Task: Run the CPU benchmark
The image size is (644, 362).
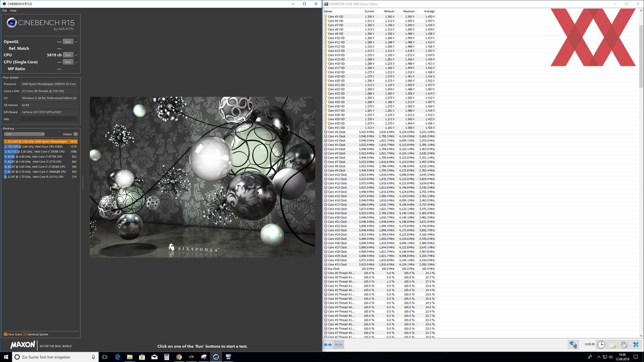Action: (68, 55)
